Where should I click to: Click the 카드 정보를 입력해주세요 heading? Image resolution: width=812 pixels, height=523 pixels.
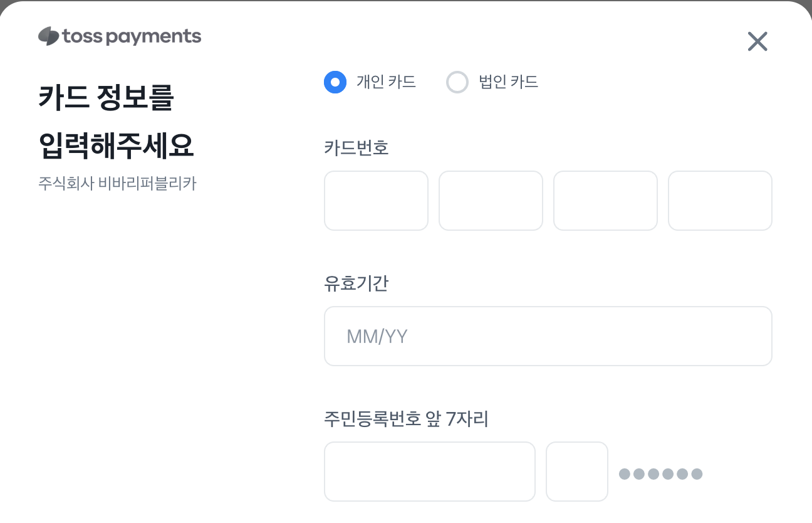(x=116, y=122)
